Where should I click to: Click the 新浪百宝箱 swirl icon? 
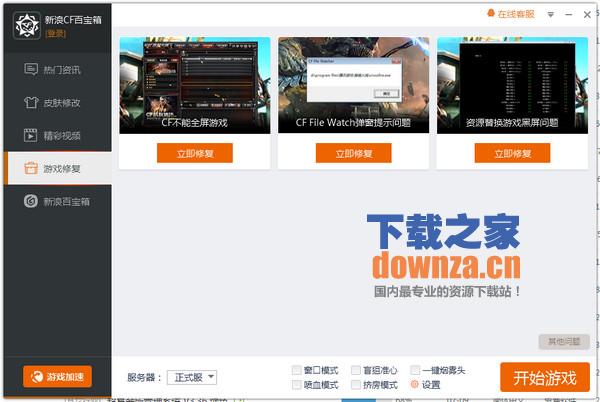tap(31, 201)
